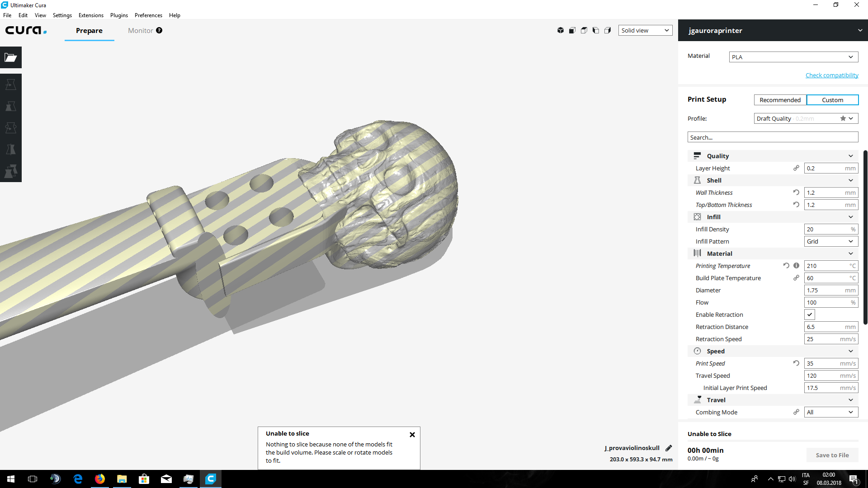Click the Save to File button
This screenshot has height=488, width=868.
[832, 455]
